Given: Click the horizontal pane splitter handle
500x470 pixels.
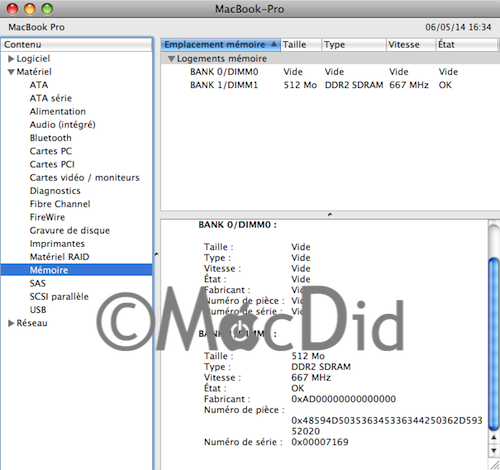Looking at the screenshot, I should click(x=330, y=215).
